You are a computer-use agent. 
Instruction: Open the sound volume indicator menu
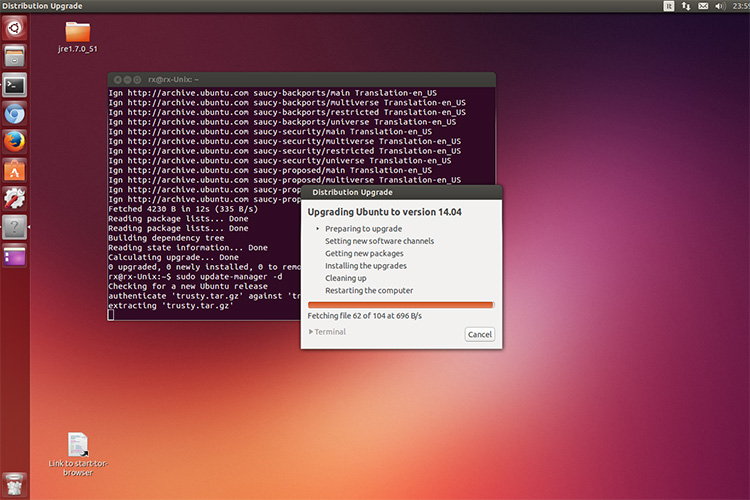[719, 6]
